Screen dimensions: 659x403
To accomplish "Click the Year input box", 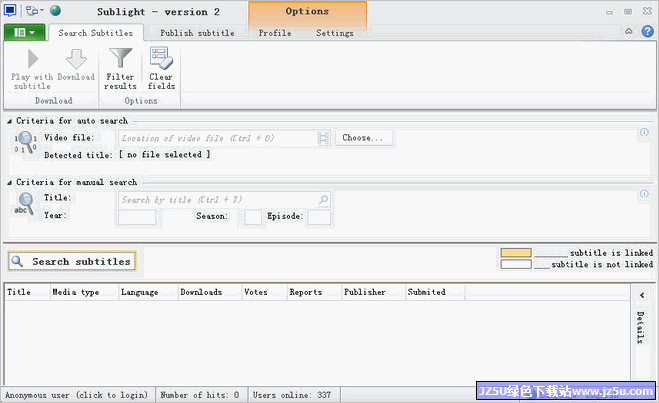I will coord(137,217).
